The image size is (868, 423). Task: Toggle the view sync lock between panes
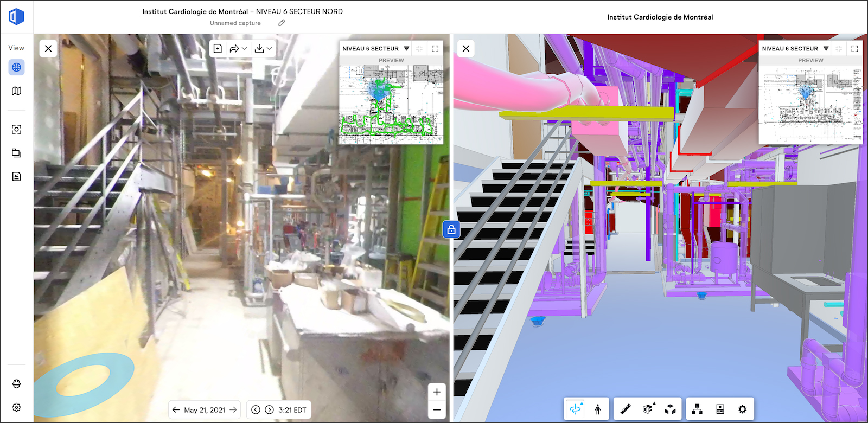pos(451,230)
